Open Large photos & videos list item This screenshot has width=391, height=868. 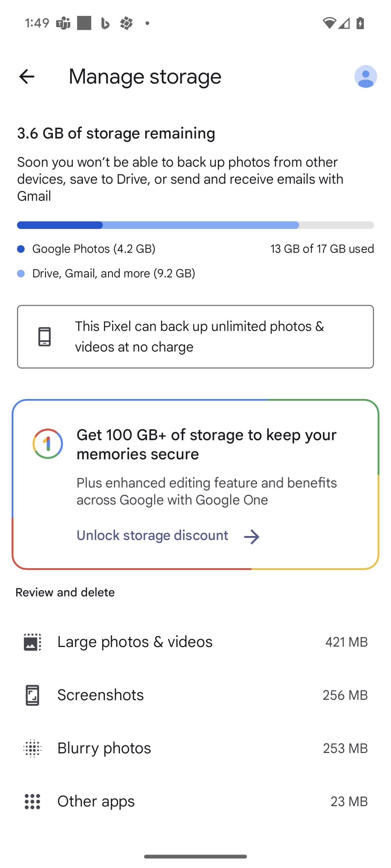coord(195,642)
